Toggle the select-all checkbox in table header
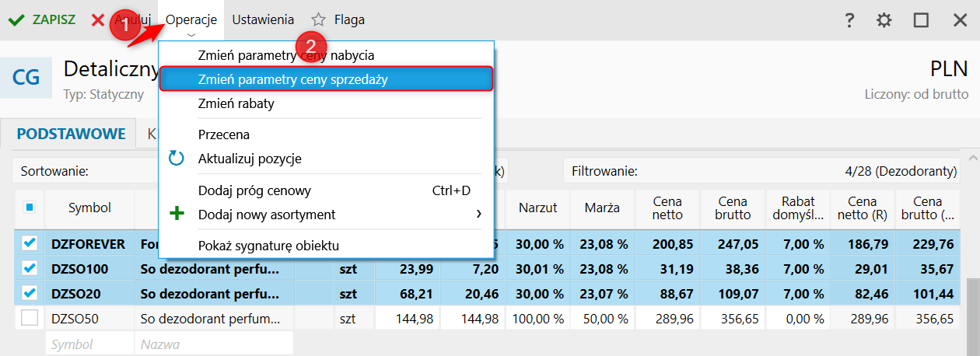 point(30,208)
